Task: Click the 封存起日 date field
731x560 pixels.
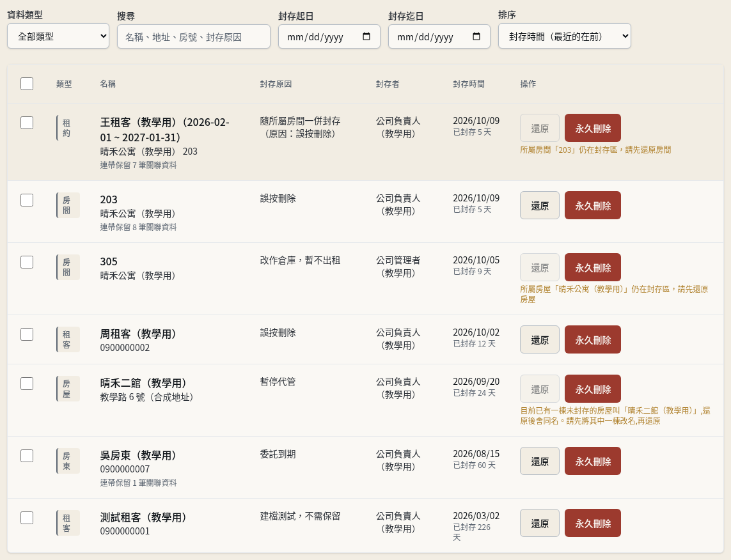Action: tap(329, 36)
